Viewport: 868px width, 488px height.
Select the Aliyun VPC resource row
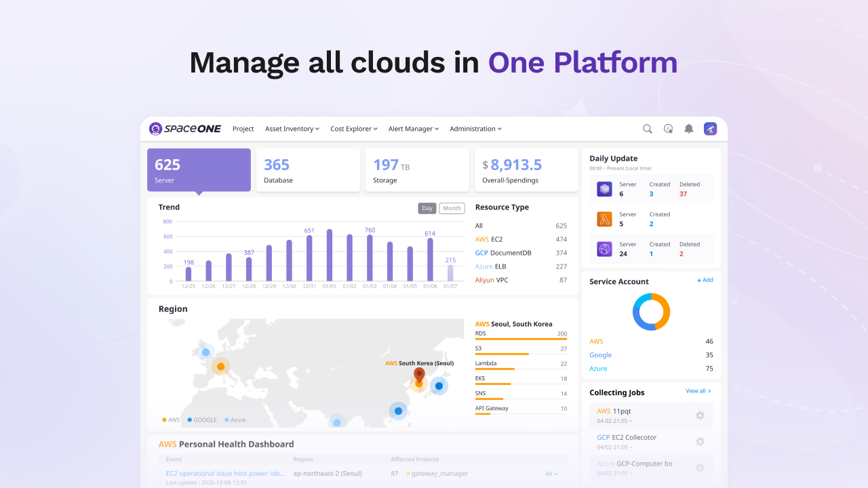click(x=521, y=280)
